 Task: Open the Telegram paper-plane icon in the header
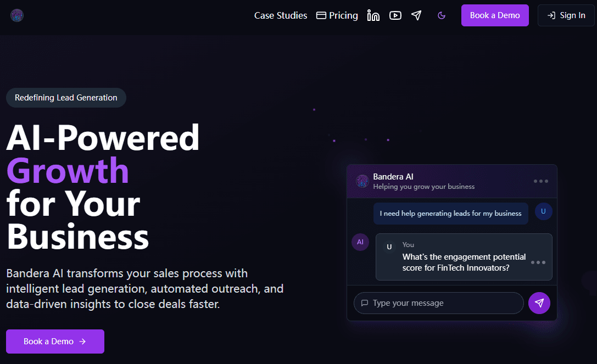[x=416, y=15]
